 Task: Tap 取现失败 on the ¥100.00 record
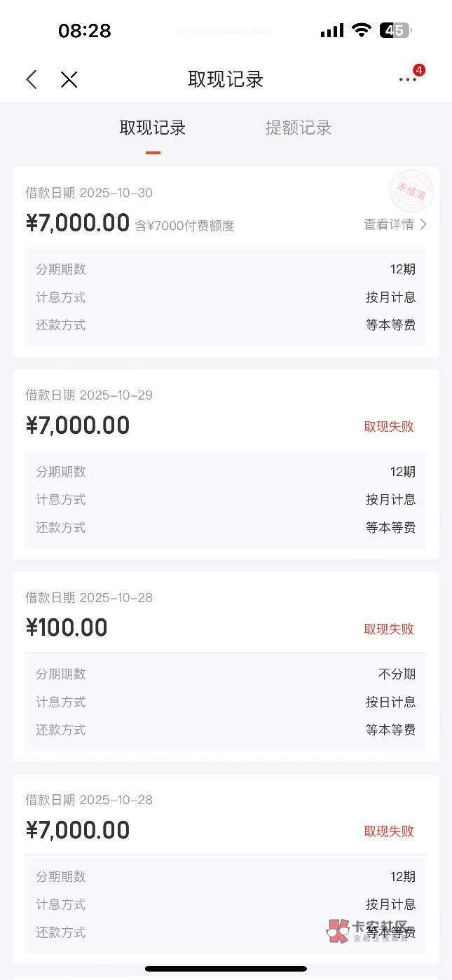(x=389, y=629)
